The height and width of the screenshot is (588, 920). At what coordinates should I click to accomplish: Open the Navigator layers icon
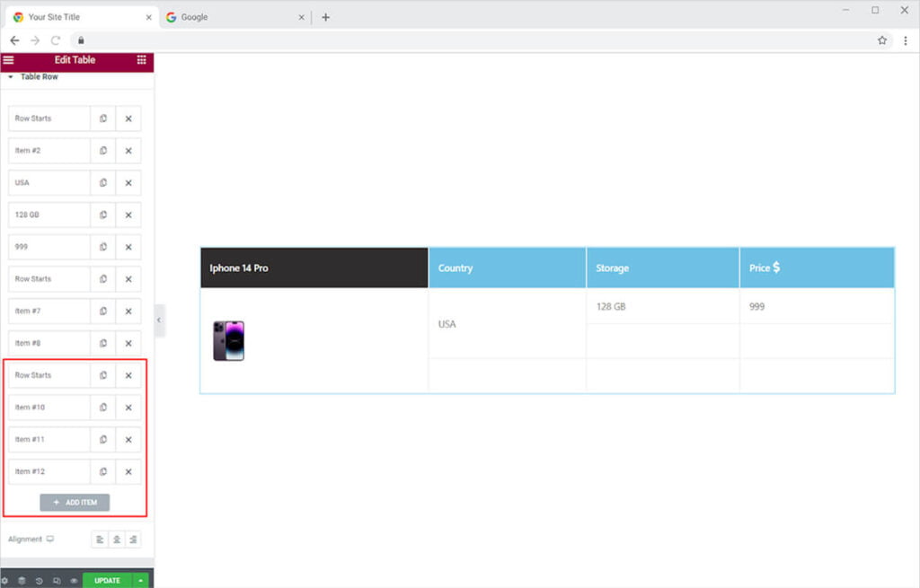coord(22,581)
